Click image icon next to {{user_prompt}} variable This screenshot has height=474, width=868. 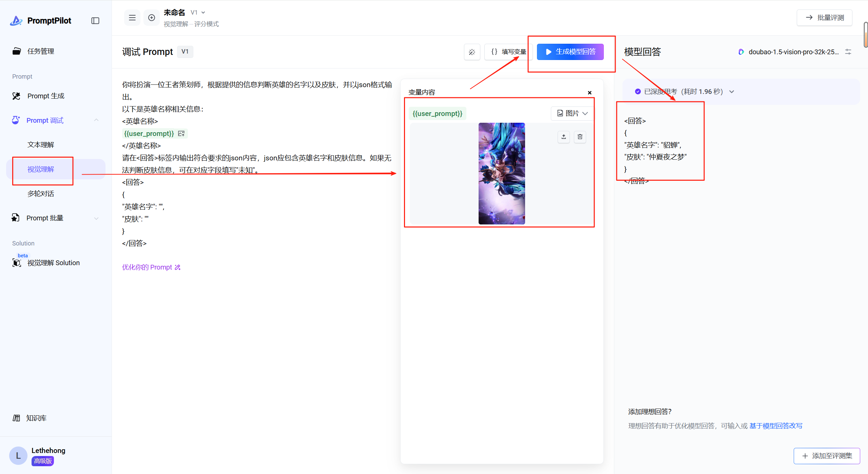click(x=181, y=134)
